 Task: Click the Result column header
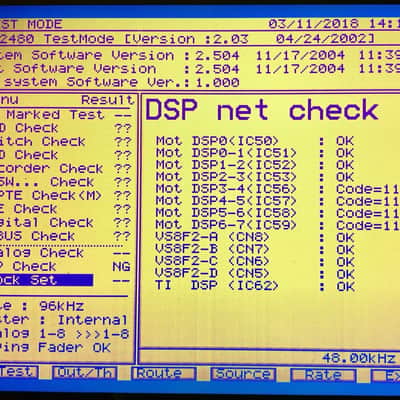point(108,100)
